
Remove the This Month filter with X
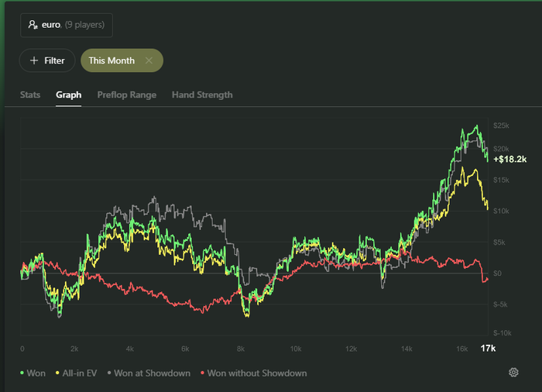149,60
